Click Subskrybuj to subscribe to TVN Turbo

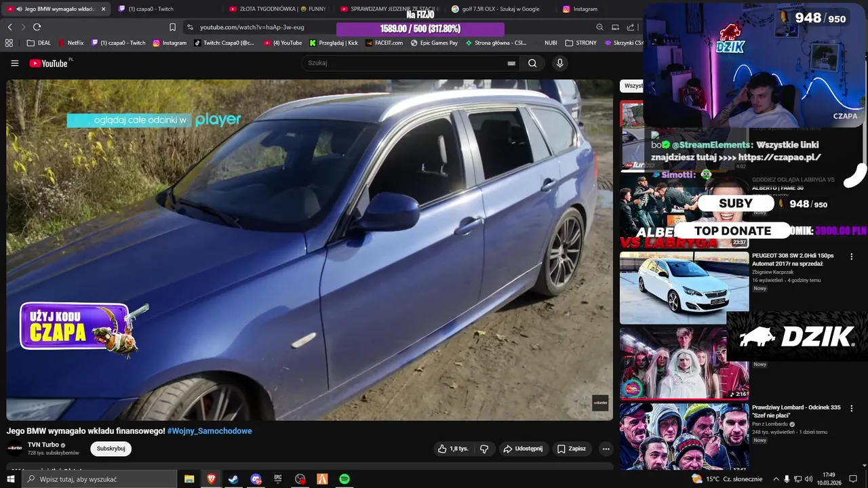click(111, 449)
